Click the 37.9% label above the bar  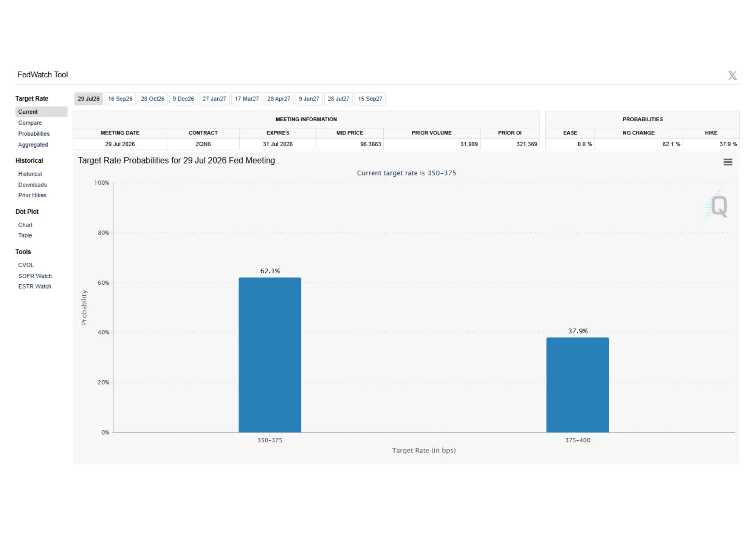(x=578, y=331)
